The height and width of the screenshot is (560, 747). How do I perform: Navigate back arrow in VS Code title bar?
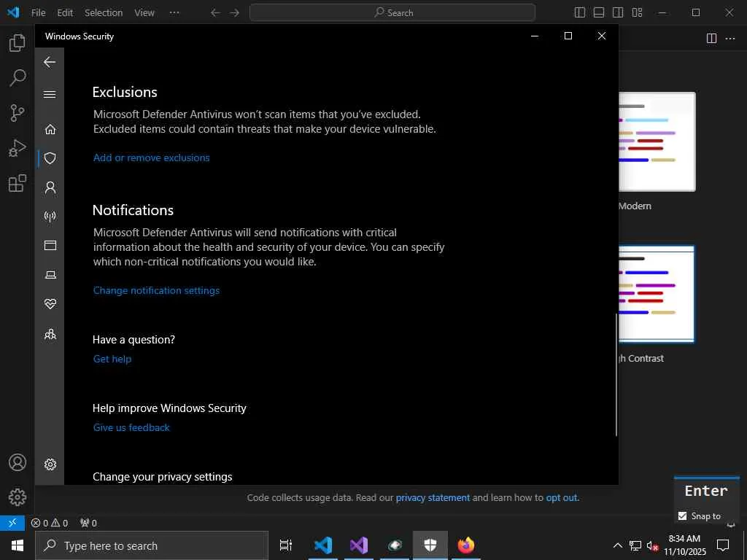[x=215, y=13]
